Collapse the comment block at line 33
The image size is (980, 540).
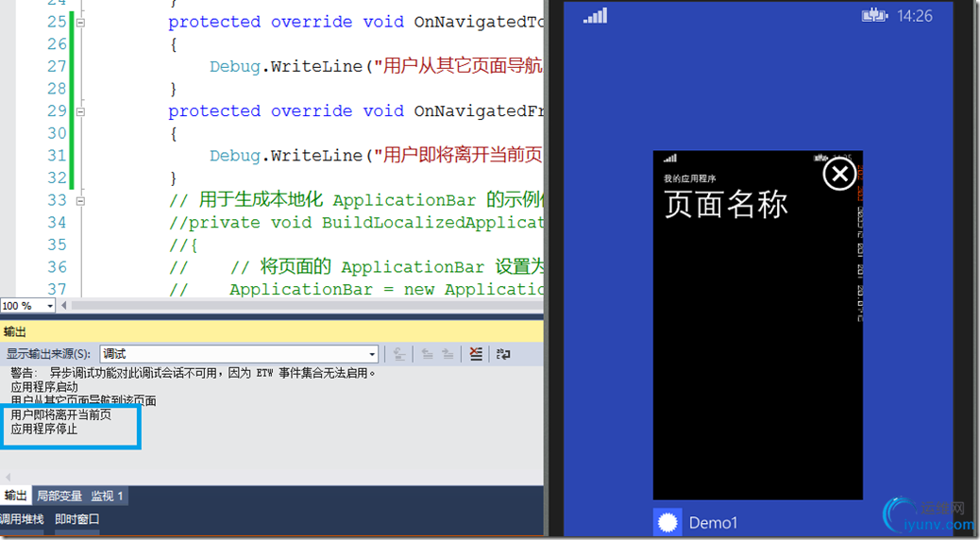80,201
